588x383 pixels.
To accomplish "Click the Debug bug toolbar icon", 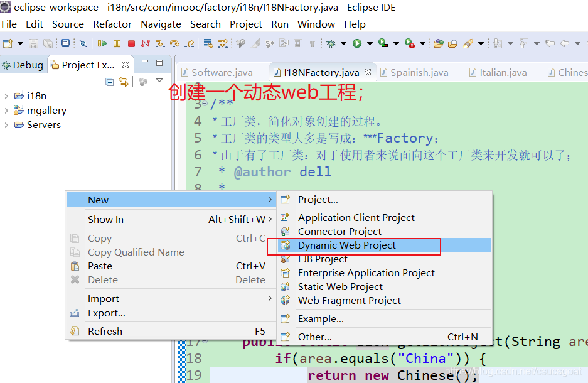I will pyautogui.click(x=331, y=43).
